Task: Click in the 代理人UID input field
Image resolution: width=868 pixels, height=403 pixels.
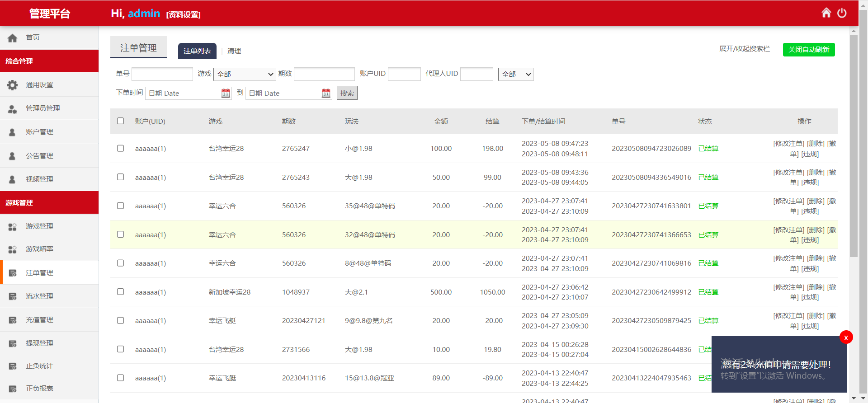Action: pos(476,74)
